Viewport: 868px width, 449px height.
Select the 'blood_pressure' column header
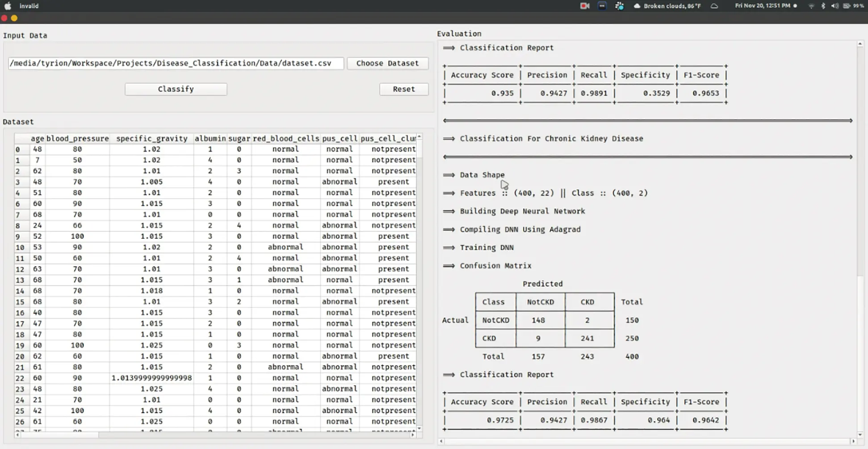[x=78, y=139]
